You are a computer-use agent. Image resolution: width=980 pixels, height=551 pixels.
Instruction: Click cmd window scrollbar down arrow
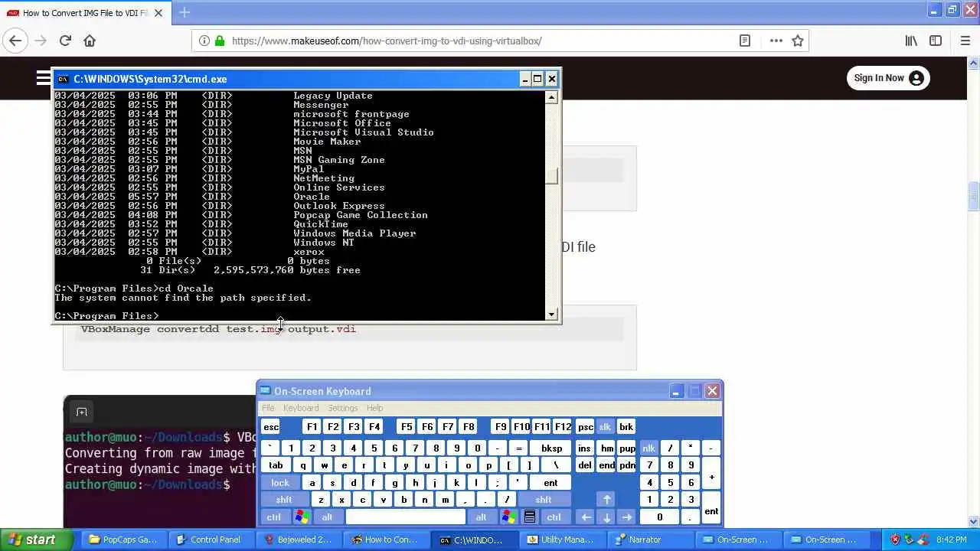pos(551,315)
